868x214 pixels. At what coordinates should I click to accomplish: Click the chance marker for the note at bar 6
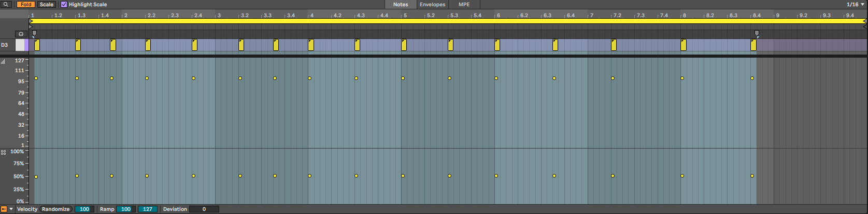(496, 176)
